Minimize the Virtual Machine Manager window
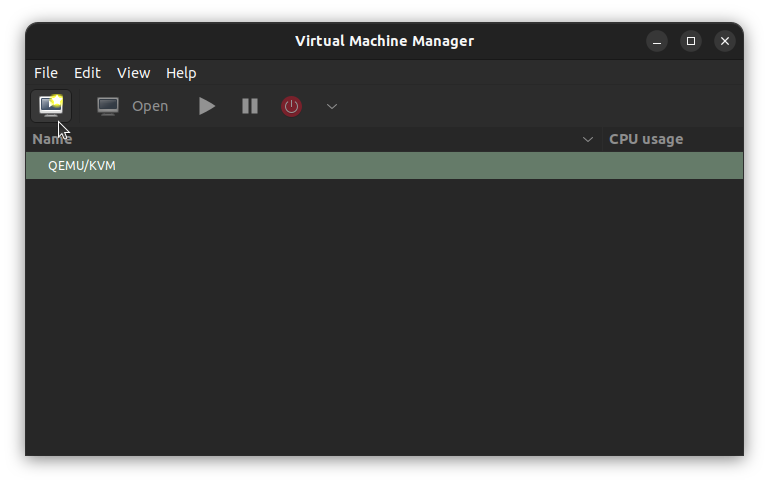This screenshot has height=484, width=769. (x=657, y=41)
